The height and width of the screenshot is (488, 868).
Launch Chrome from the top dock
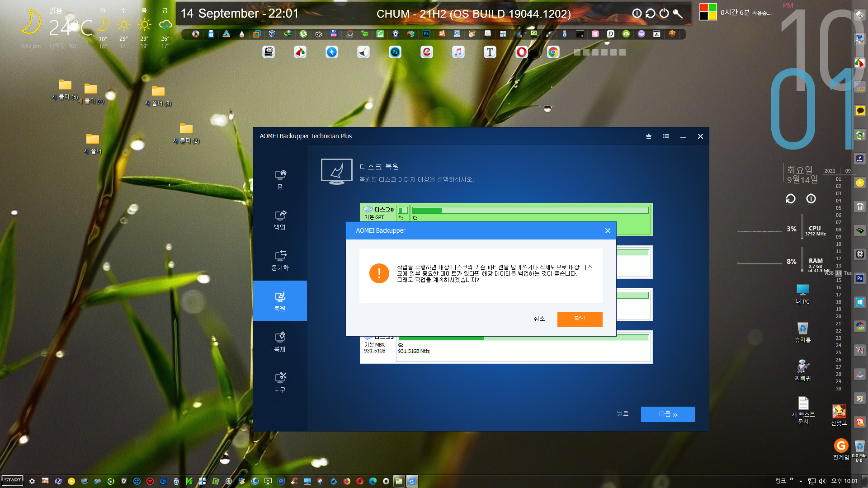[x=552, y=52]
